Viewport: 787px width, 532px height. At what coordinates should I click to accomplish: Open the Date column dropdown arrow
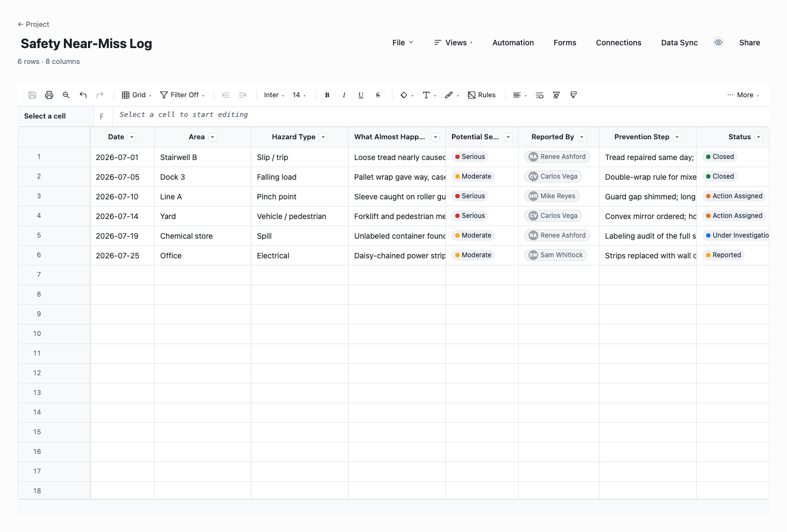pyautogui.click(x=132, y=137)
